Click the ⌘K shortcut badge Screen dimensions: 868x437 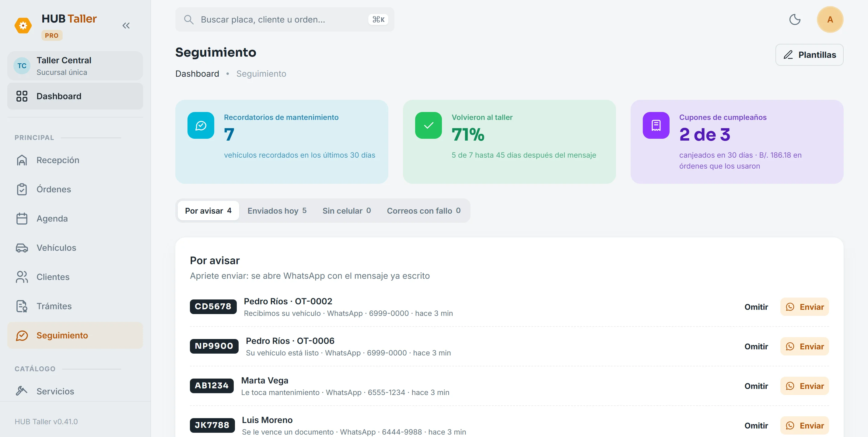(x=378, y=19)
